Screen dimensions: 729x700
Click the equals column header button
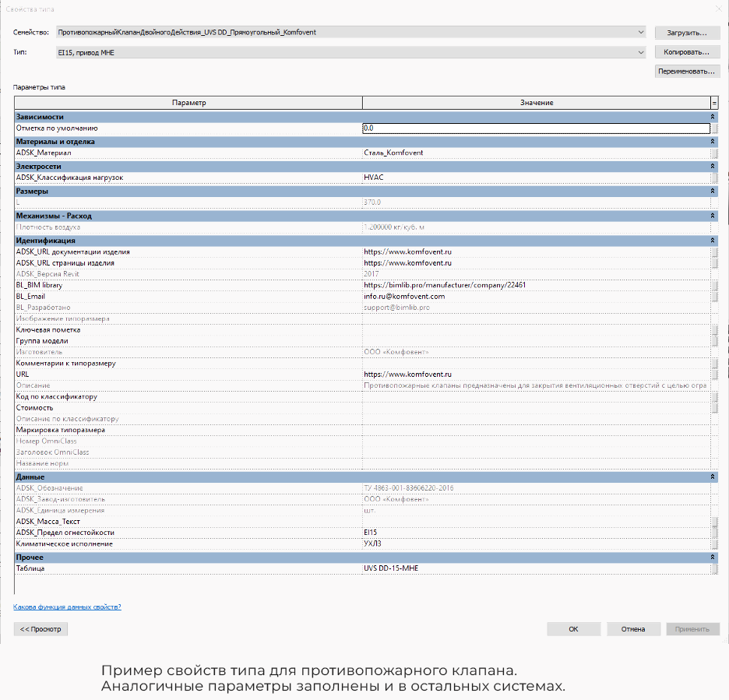point(714,103)
